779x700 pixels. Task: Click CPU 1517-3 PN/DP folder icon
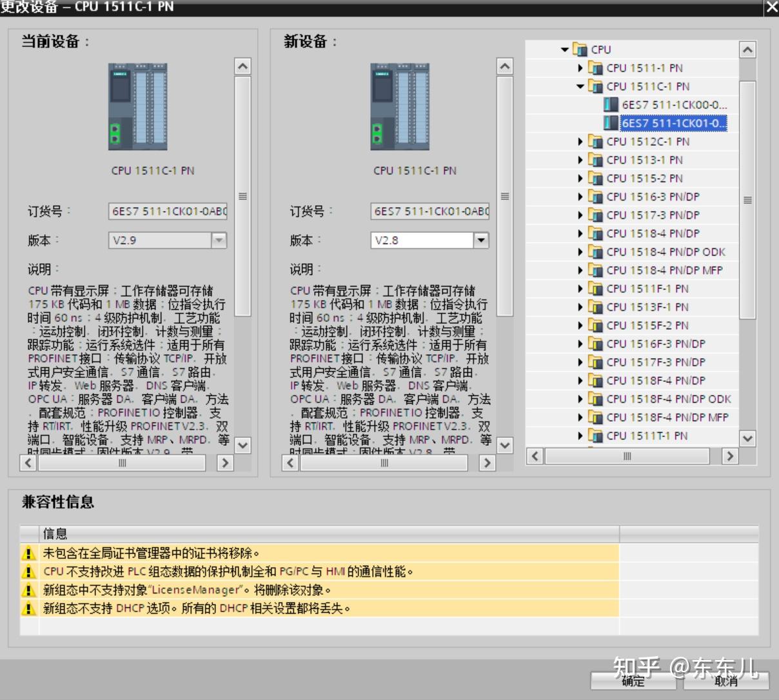coord(595,215)
